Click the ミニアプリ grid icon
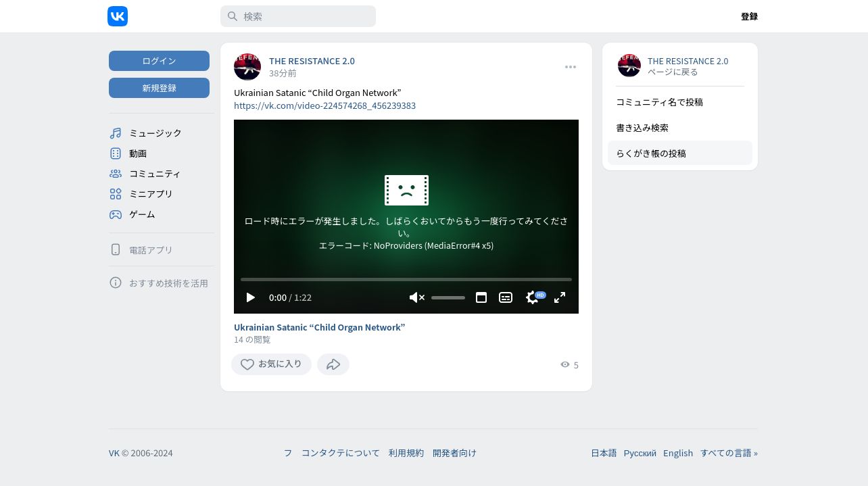868x486 pixels. pos(116,194)
